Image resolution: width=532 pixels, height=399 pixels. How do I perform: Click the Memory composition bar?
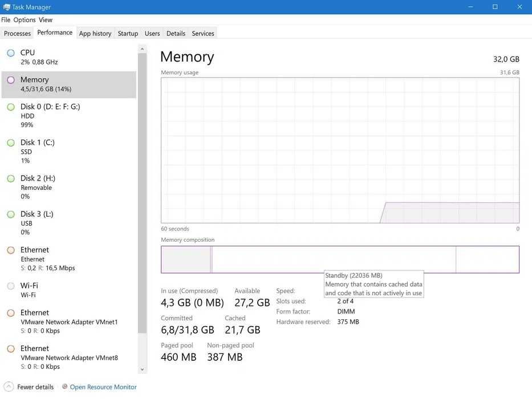click(340, 259)
